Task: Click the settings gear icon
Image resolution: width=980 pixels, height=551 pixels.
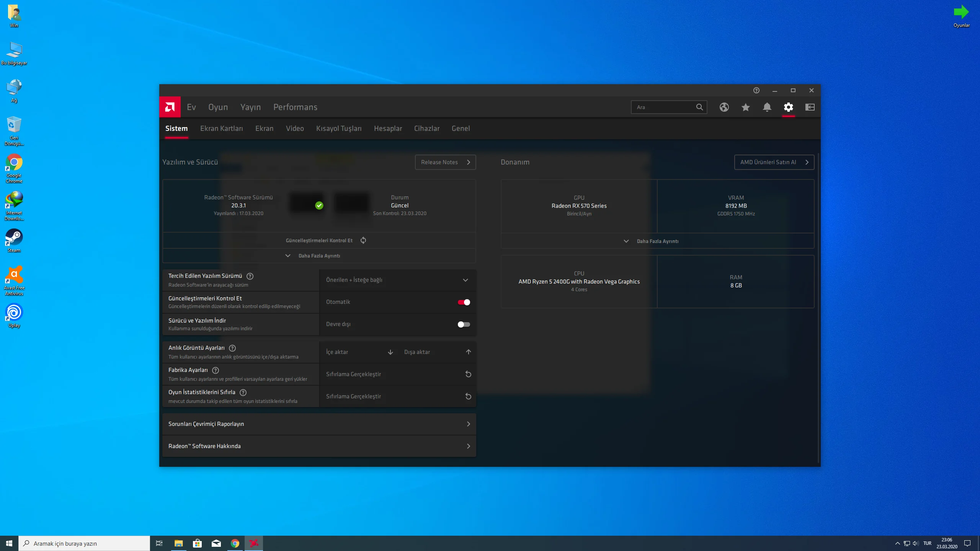Action: pos(788,107)
